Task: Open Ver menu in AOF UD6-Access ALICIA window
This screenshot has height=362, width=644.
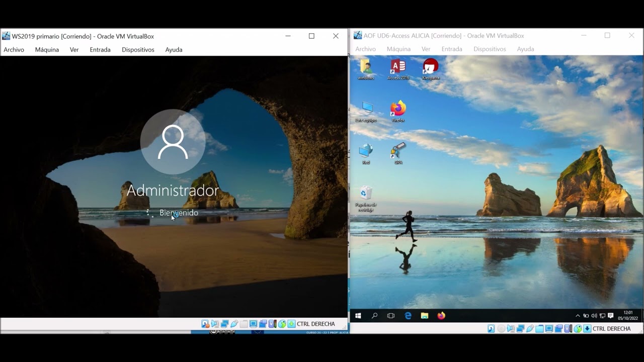Action: [426, 49]
